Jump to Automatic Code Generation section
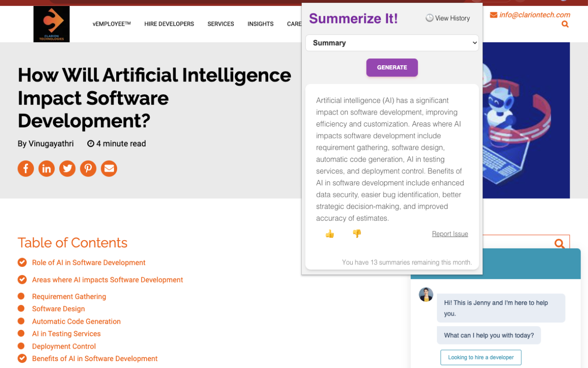Screen dimensions: 588x368 click(76, 322)
